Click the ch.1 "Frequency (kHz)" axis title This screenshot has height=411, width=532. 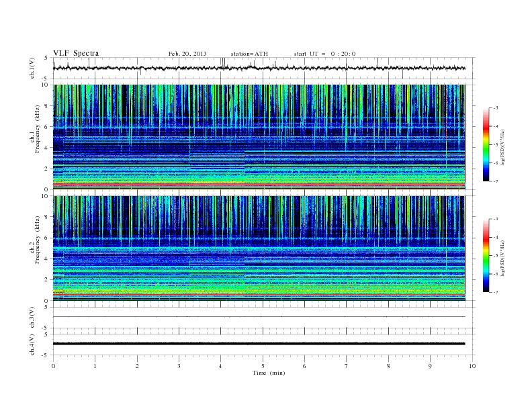38,129
